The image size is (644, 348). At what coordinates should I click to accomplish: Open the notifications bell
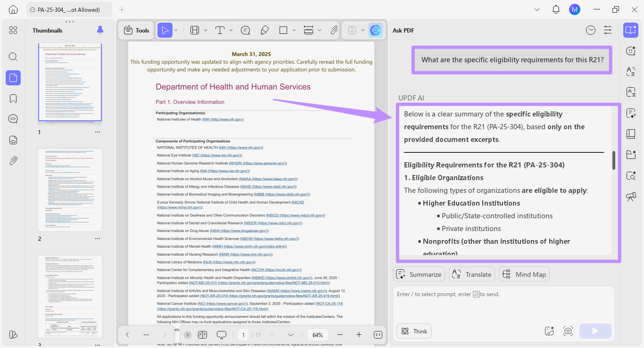(556, 9)
